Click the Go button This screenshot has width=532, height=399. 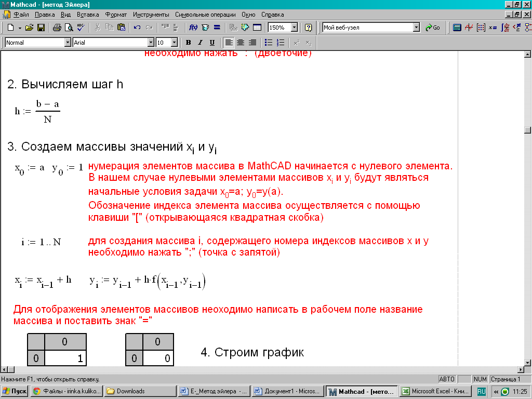(x=433, y=28)
